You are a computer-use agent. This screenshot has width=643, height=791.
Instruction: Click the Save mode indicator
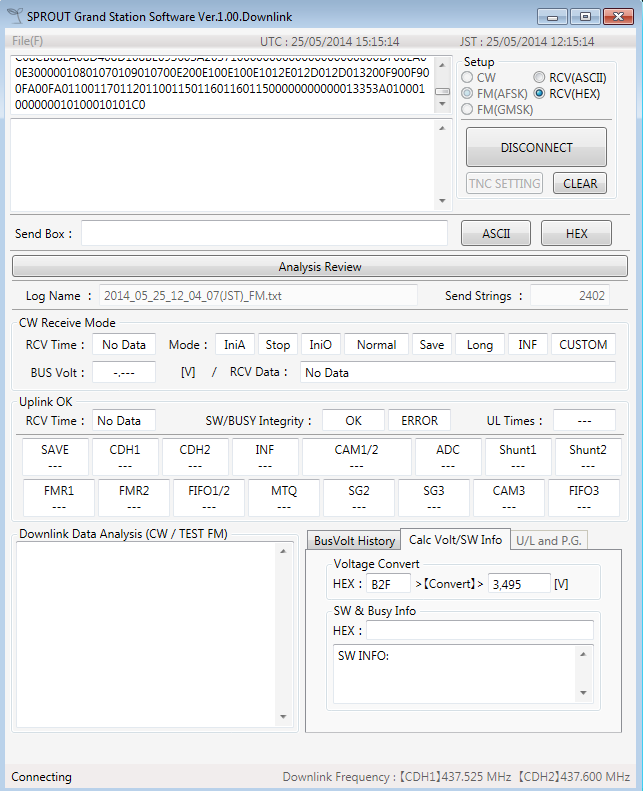tap(432, 345)
